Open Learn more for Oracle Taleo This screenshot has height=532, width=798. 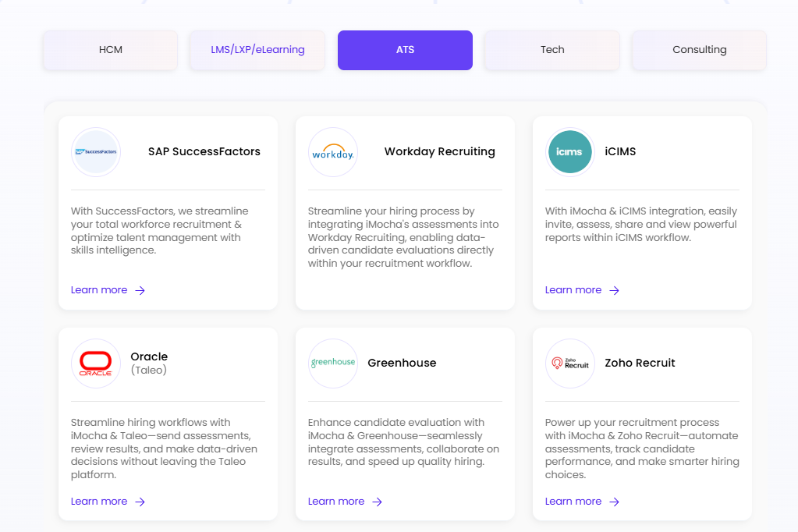pos(108,502)
